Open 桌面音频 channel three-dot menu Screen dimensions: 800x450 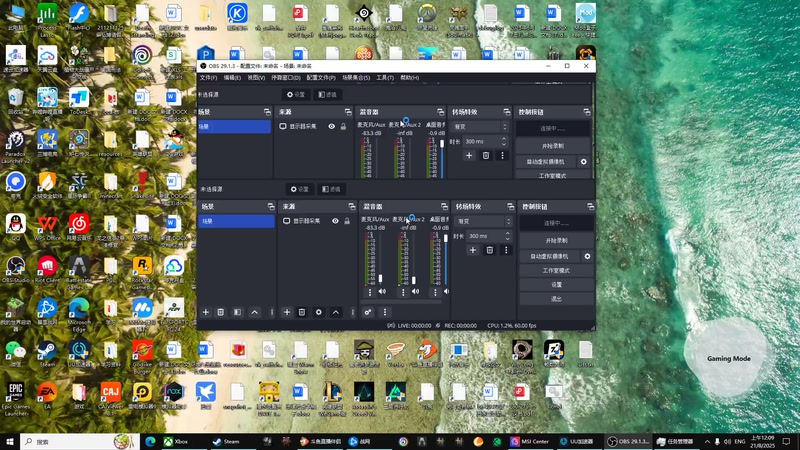click(435, 292)
